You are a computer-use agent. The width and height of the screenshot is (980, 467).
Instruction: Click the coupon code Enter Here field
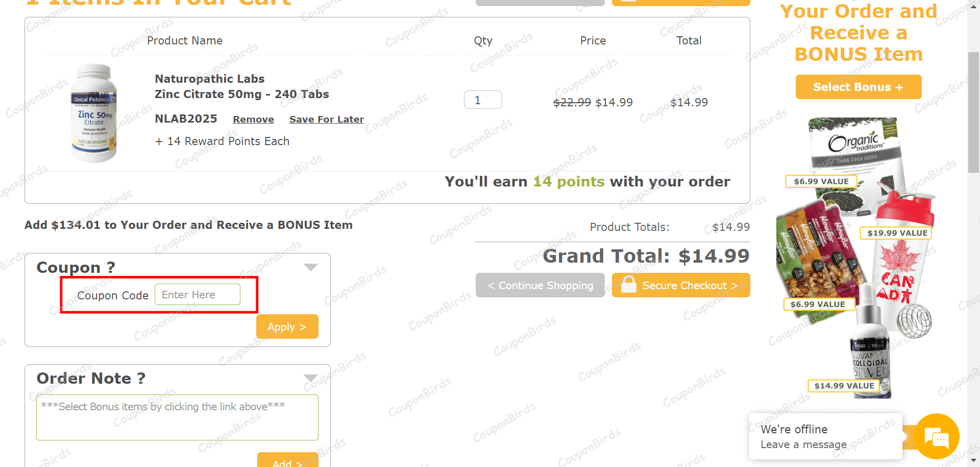[x=198, y=294]
